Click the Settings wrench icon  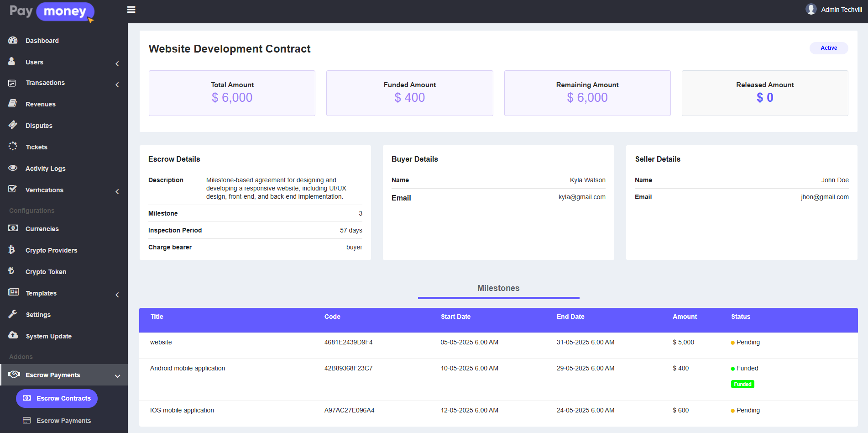pos(13,314)
